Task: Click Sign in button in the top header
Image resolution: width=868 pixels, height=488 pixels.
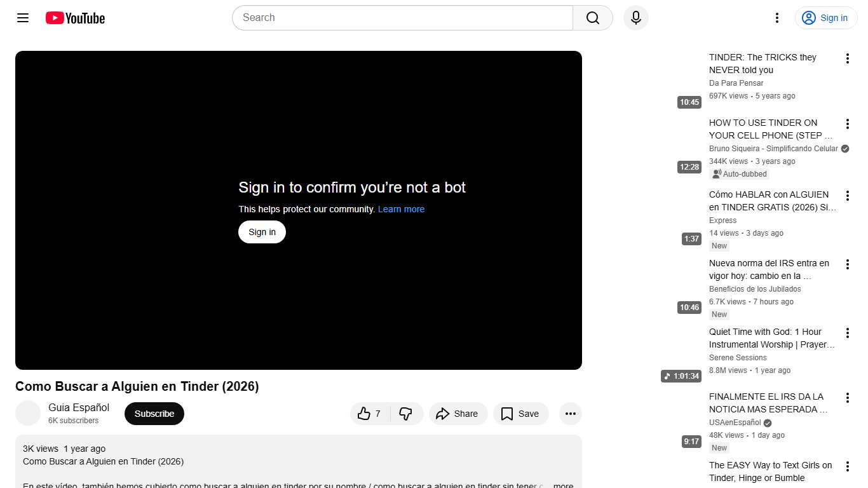Action: tap(825, 18)
